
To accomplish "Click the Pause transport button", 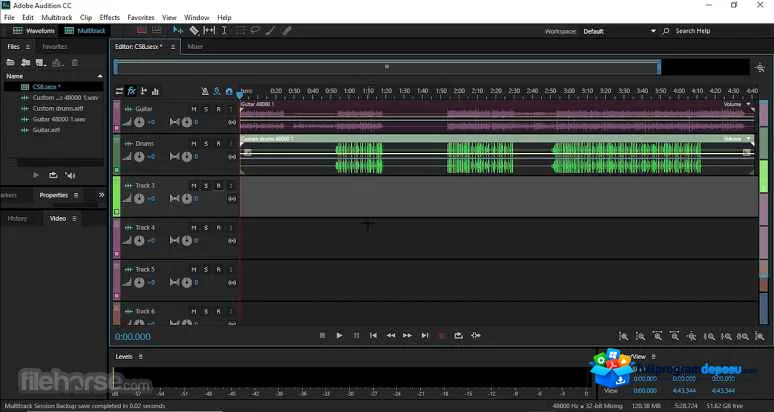I will pos(356,336).
